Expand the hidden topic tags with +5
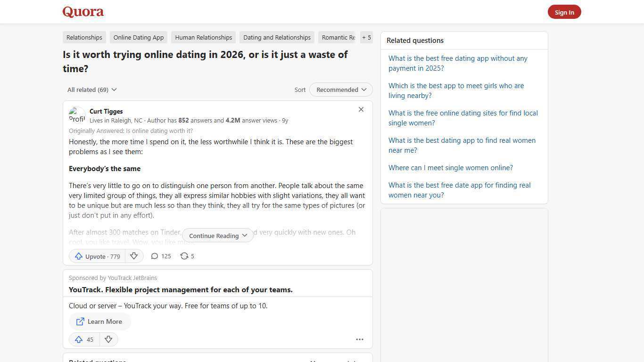The height and width of the screenshot is (362, 644). coord(366,37)
